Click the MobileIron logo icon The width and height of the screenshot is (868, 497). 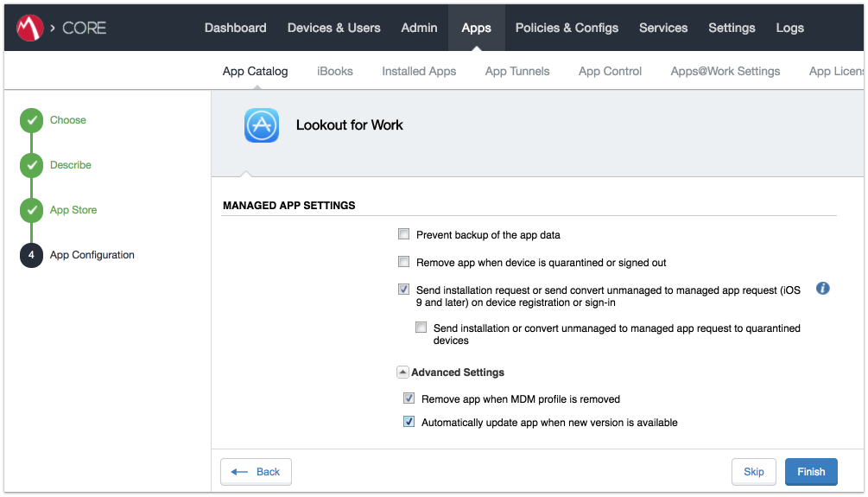pos(30,27)
